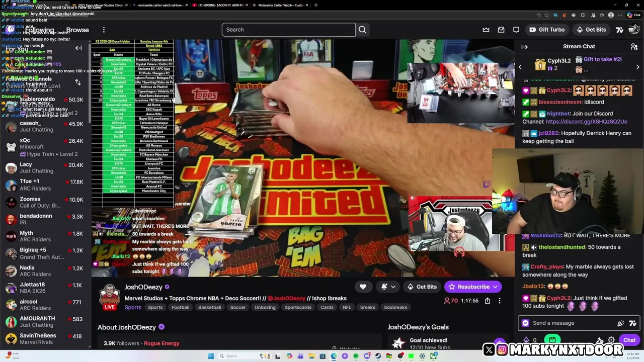The width and height of the screenshot is (644, 362).
Task: Click the chat identity badge icon
Action: click(526, 323)
